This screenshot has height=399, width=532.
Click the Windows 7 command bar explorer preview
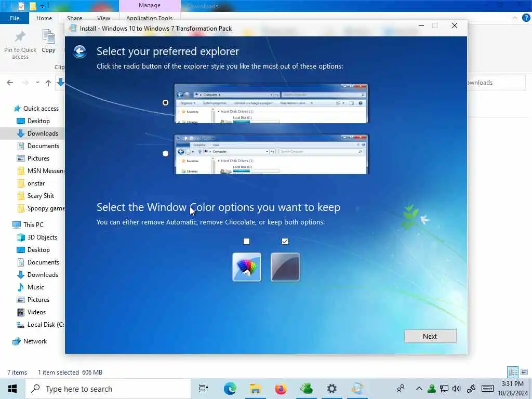[271, 103]
